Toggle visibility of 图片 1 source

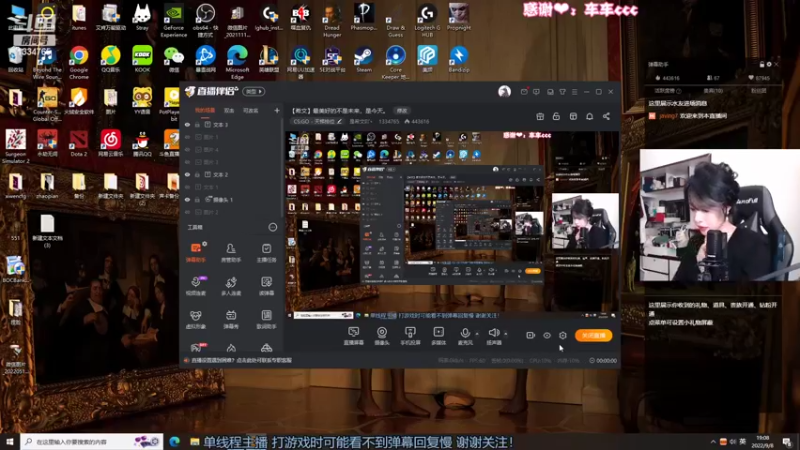tap(187, 137)
